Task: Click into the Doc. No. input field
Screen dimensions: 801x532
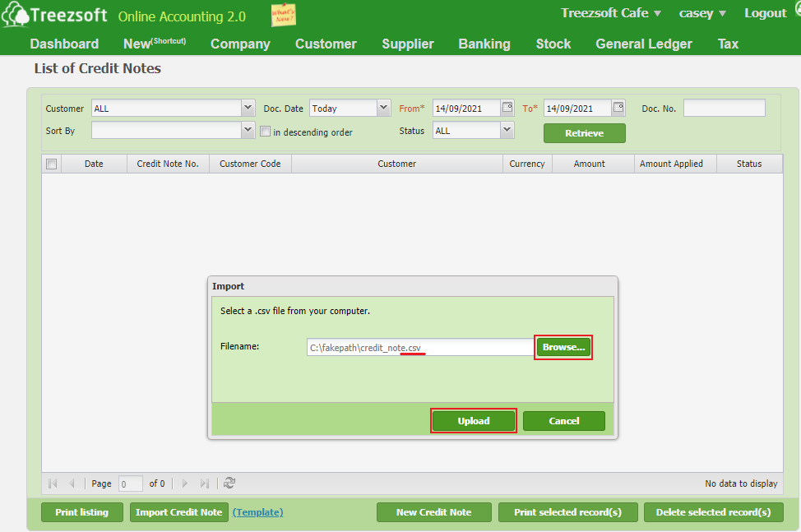Action: pyautogui.click(x=724, y=108)
